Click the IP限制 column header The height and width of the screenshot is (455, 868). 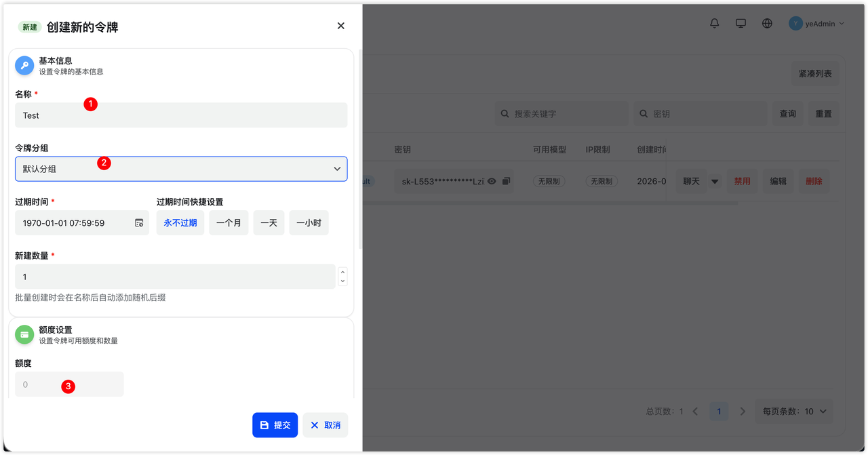coord(599,149)
